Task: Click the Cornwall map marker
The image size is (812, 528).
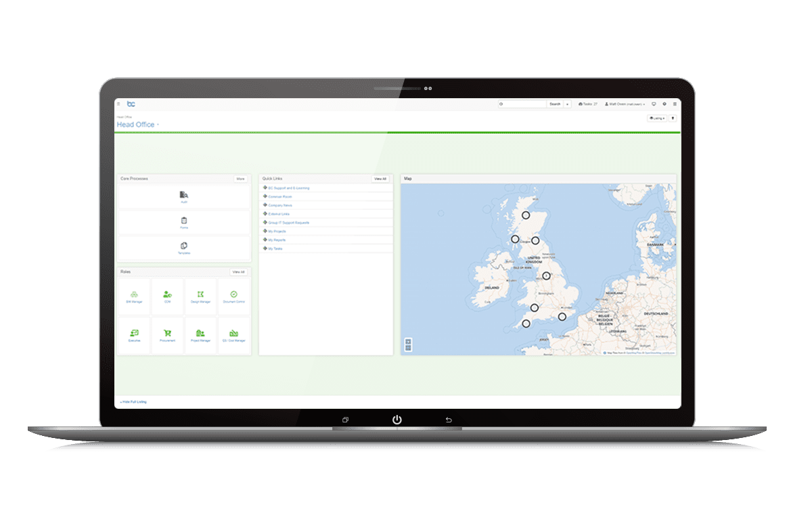Action: [x=526, y=324]
